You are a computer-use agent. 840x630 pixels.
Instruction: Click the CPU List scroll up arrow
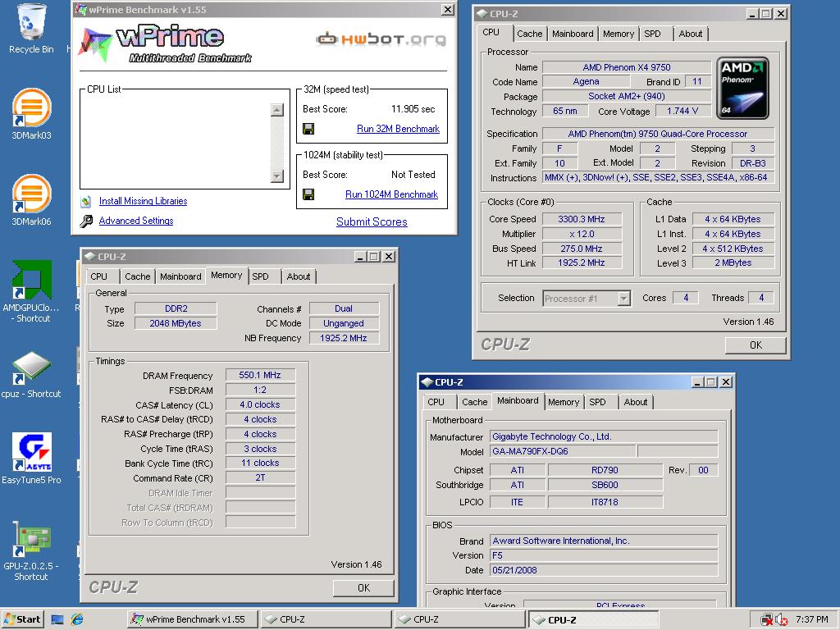[x=277, y=110]
